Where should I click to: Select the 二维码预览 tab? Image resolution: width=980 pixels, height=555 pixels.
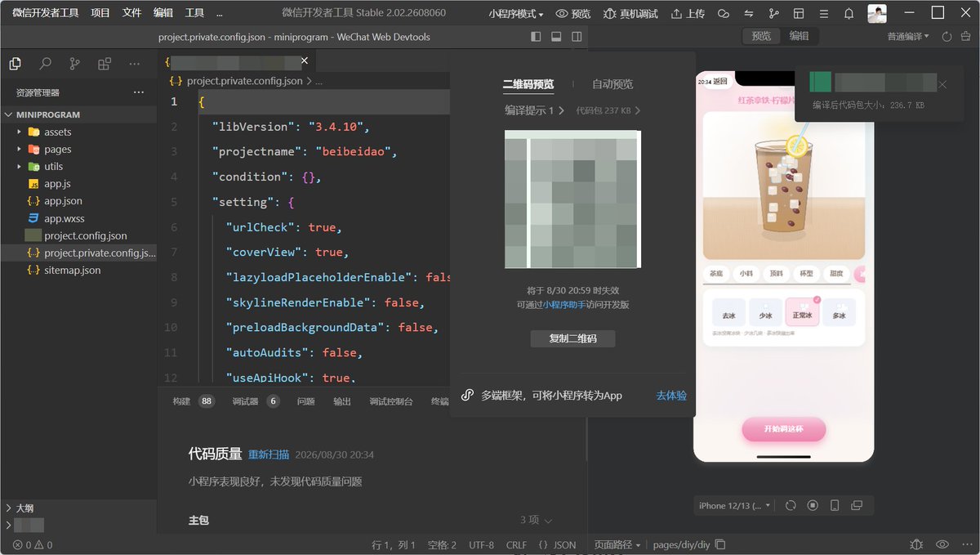coord(528,84)
